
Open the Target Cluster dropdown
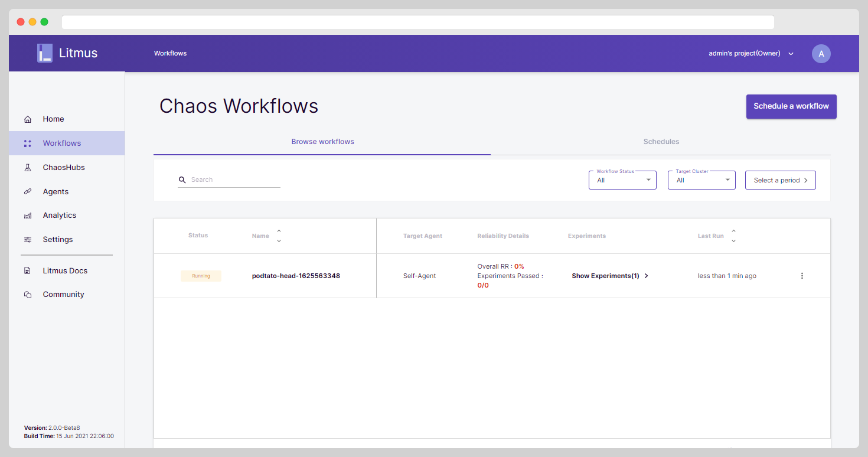tap(701, 180)
